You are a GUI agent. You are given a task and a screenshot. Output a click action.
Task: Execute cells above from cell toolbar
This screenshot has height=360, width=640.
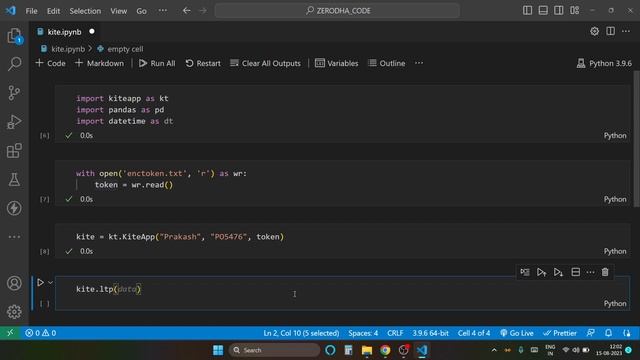[x=541, y=272]
